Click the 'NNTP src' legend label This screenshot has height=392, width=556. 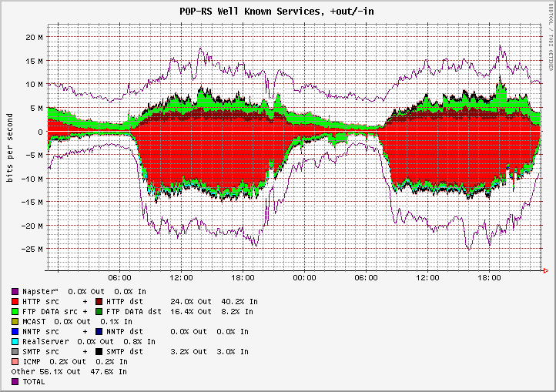click(40, 332)
